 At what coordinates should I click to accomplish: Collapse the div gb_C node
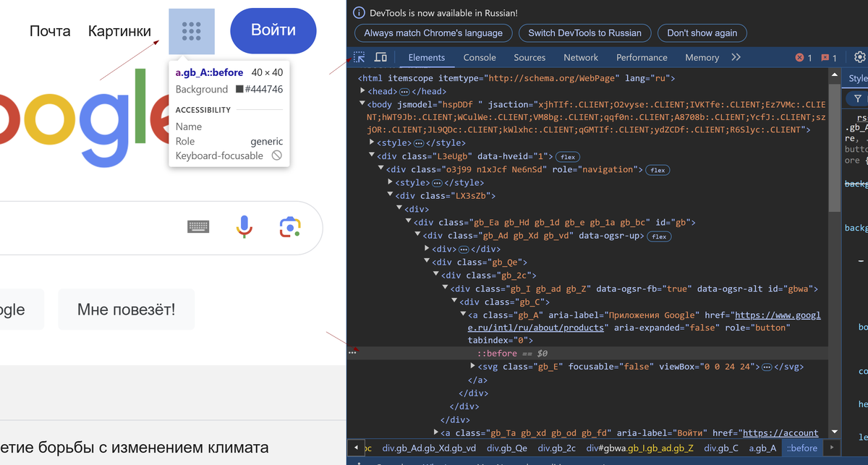[x=454, y=302]
